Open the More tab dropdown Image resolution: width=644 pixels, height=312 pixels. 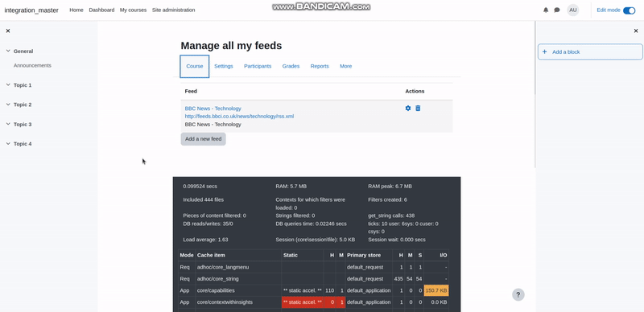(x=346, y=66)
